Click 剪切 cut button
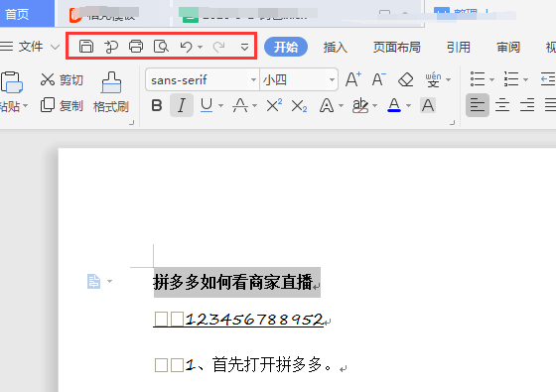The image size is (556, 392). point(62,79)
